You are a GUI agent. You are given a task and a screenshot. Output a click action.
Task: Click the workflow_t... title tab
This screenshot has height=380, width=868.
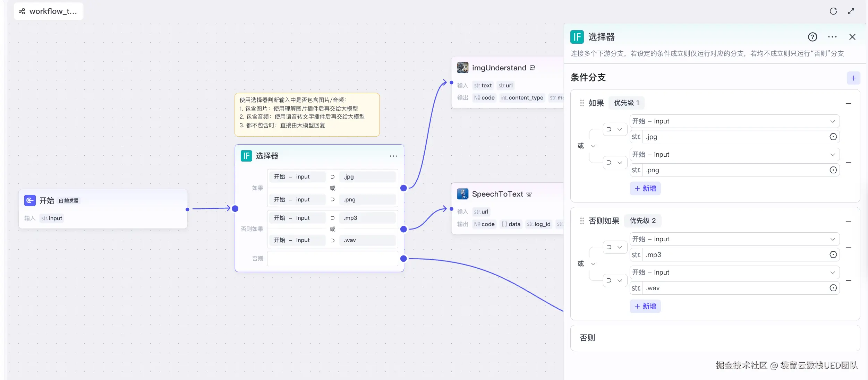(x=48, y=11)
